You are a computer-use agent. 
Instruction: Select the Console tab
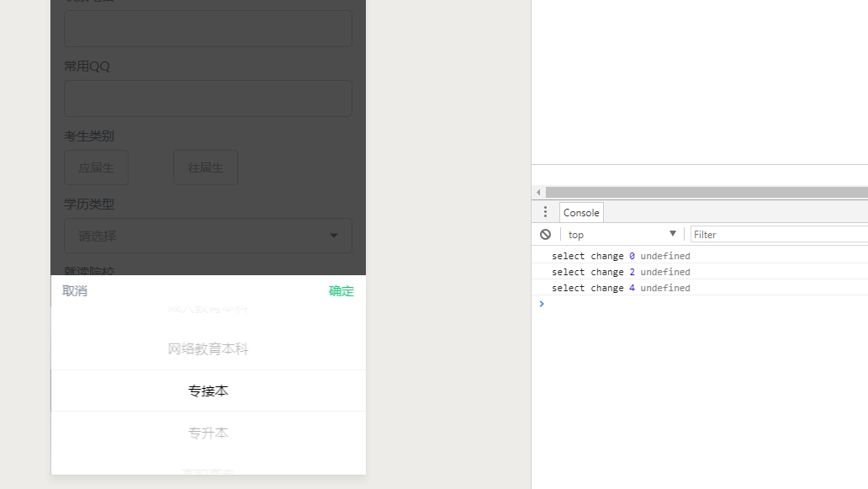[x=581, y=213]
